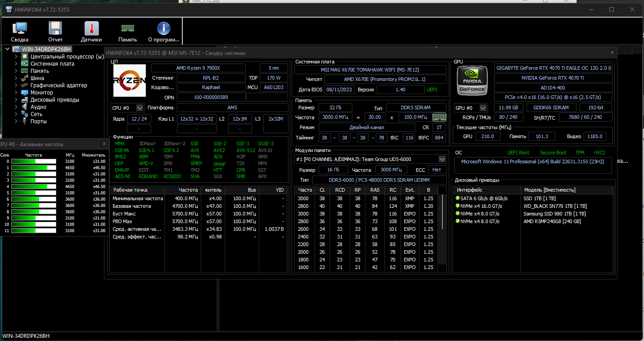Click the green status icon of SATA 6 Gb/s drive
This screenshot has width=644, height=341.
click(458, 198)
